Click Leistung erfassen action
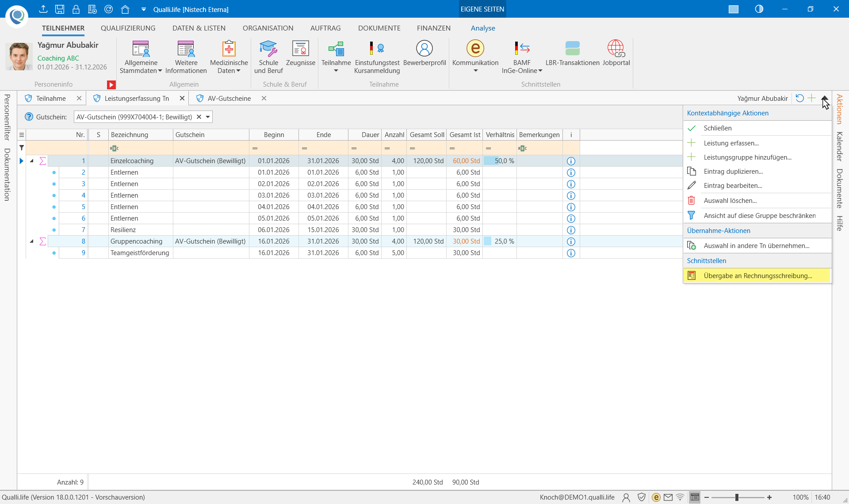 click(731, 143)
